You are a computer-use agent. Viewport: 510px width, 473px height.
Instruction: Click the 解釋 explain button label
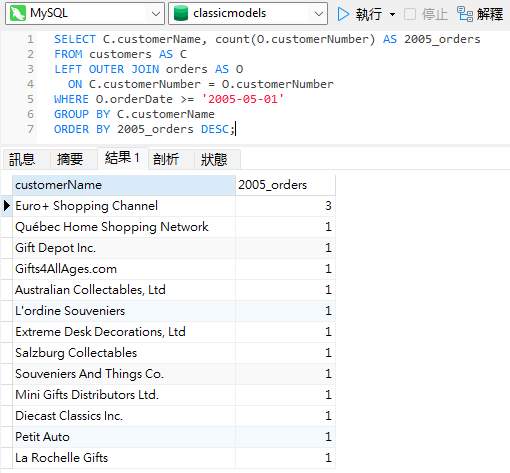coord(490,14)
